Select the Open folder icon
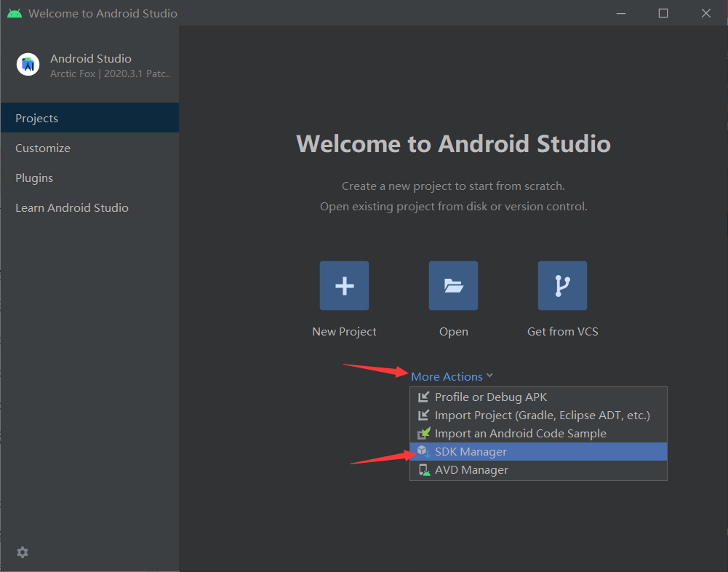The width and height of the screenshot is (728, 572). (x=453, y=285)
